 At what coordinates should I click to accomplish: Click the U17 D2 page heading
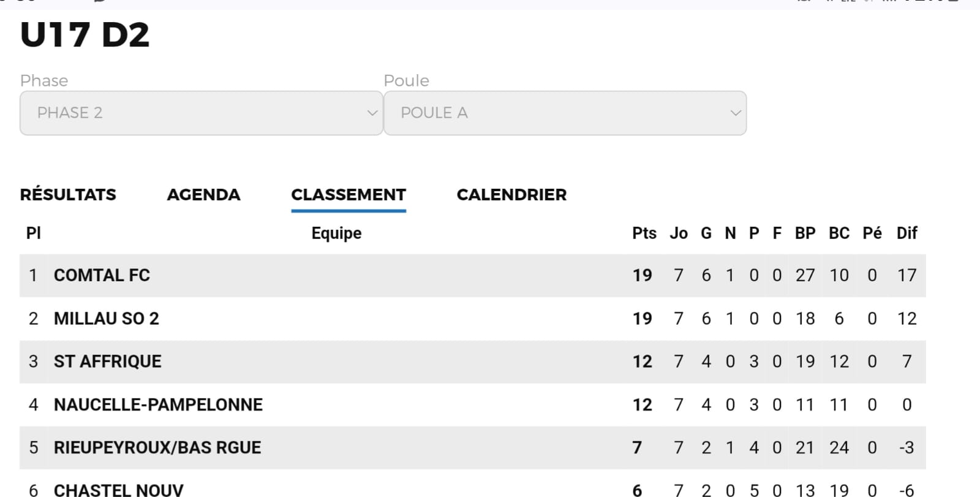[x=85, y=35]
